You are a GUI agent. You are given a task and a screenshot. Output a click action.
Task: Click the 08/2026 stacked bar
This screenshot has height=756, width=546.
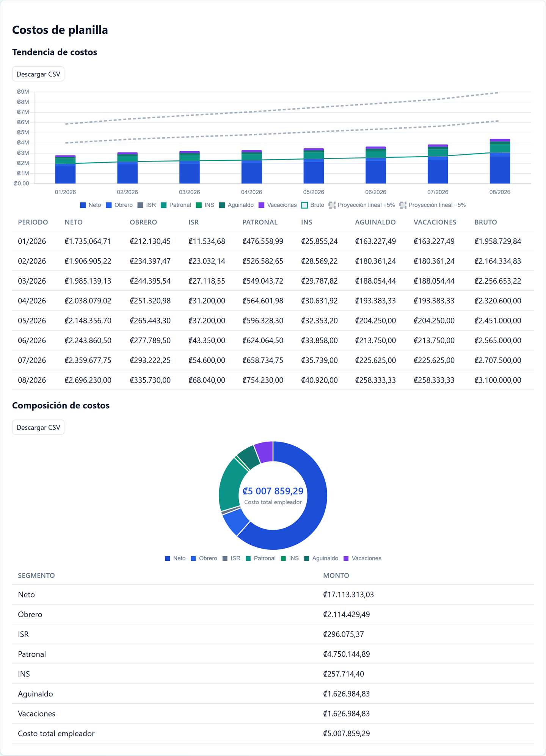pos(500,162)
